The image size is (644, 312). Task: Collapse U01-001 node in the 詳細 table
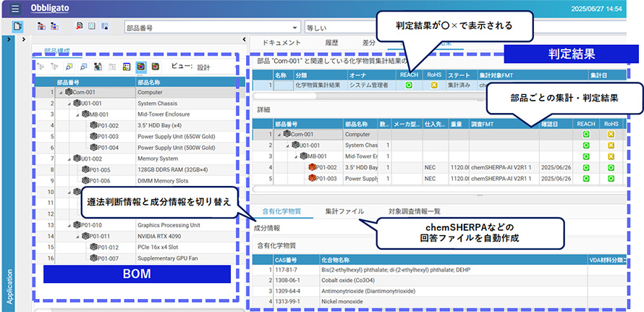287,146
